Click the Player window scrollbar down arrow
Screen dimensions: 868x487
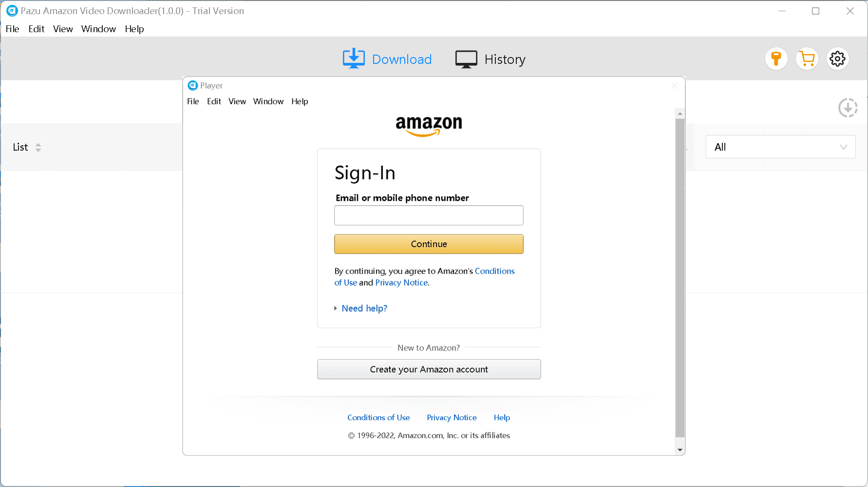679,449
